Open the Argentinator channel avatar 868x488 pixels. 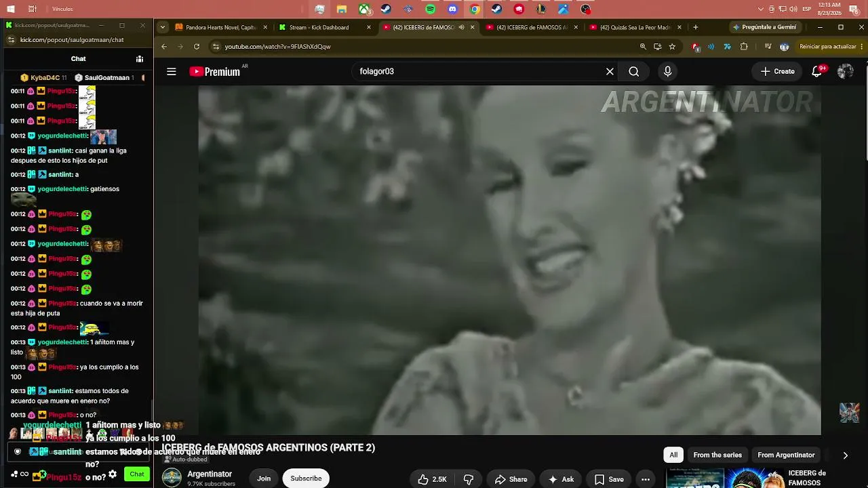[172, 478]
